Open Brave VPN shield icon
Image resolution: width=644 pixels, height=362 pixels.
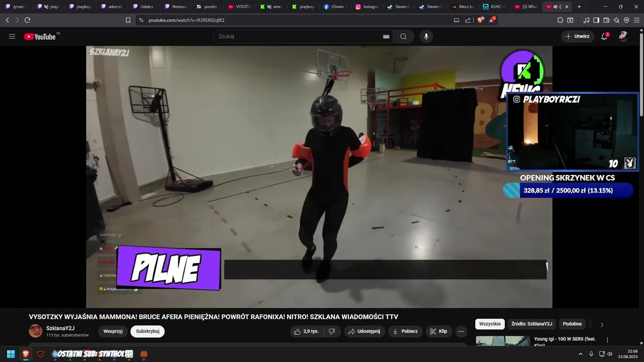point(626,20)
